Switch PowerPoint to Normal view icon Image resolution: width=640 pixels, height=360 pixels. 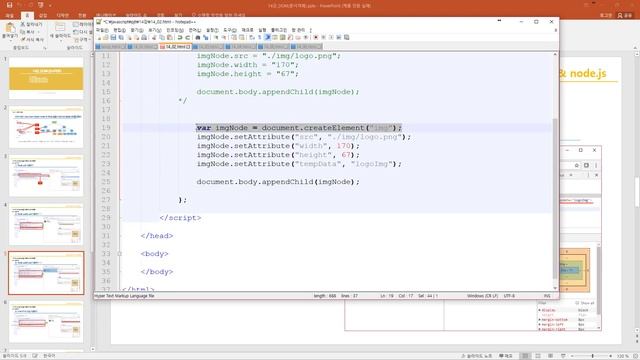point(525,356)
